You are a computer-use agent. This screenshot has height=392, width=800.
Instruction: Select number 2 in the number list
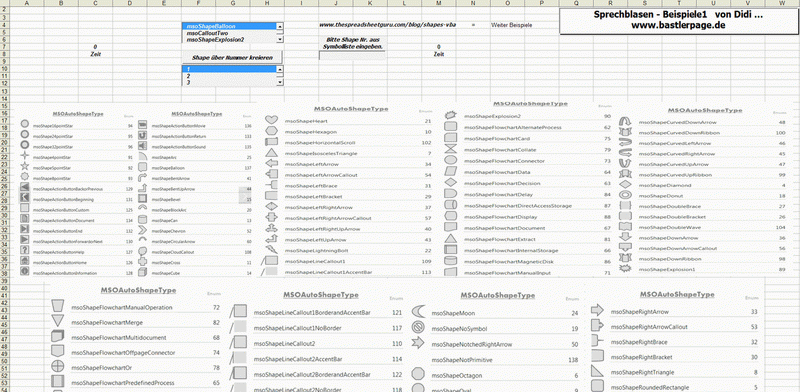pos(229,76)
